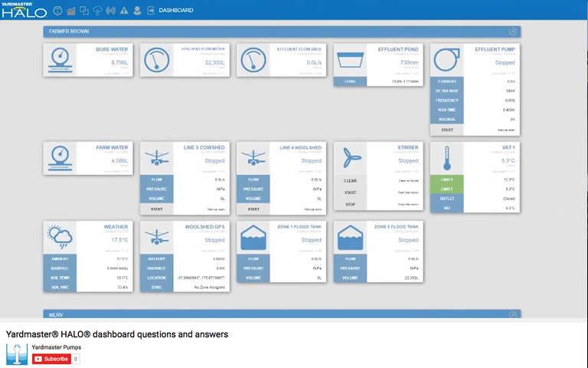The image size is (588, 368).
Task: Click the RUN TIME row on Effluent Pump
Action: point(475,110)
